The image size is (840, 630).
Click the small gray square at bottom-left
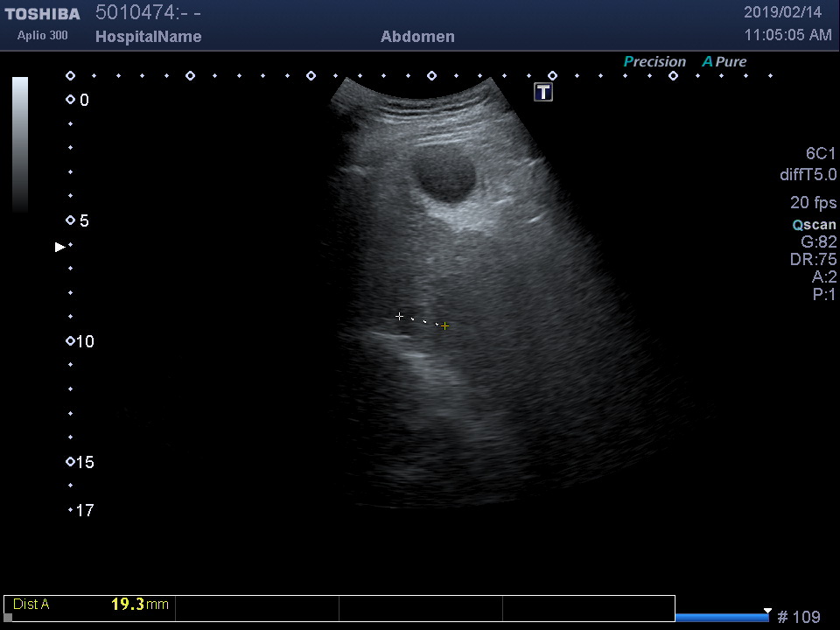pos(8,618)
